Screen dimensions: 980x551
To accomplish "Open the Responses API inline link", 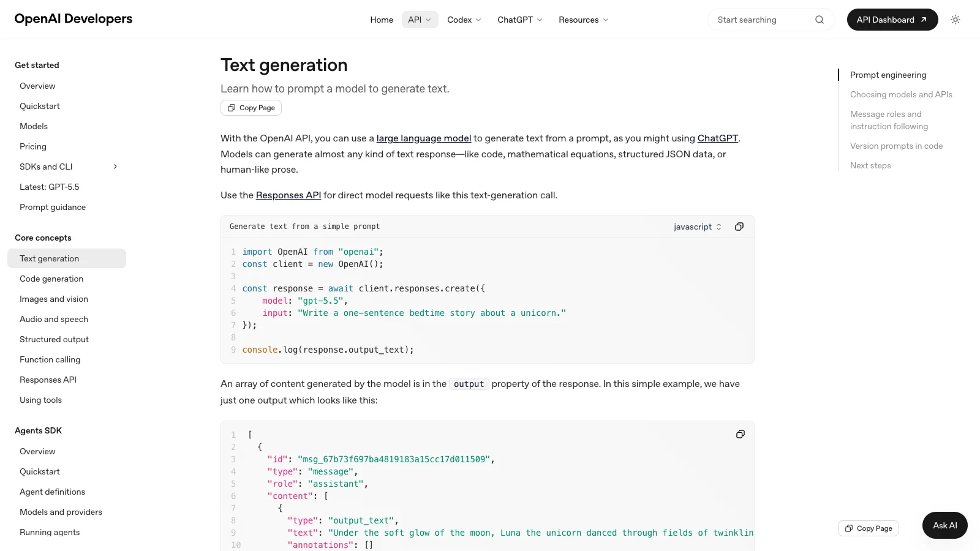I will [288, 195].
